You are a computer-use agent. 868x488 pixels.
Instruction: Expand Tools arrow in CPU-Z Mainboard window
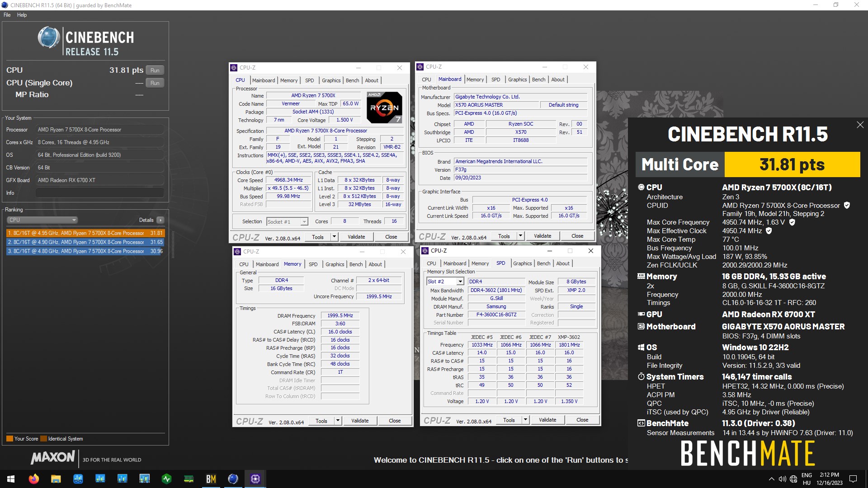[x=520, y=236]
